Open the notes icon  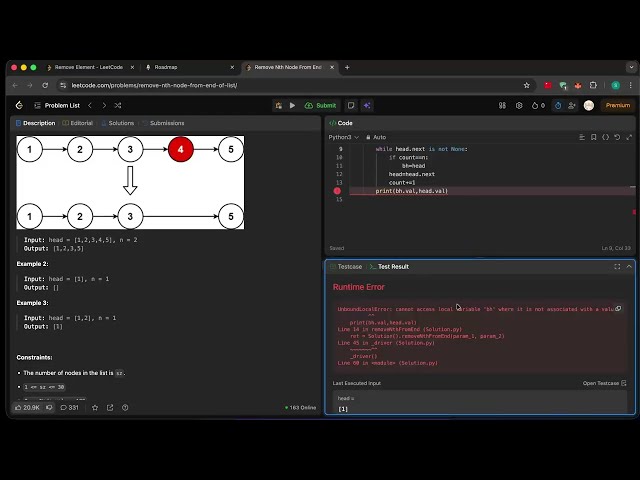click(351, 105)
